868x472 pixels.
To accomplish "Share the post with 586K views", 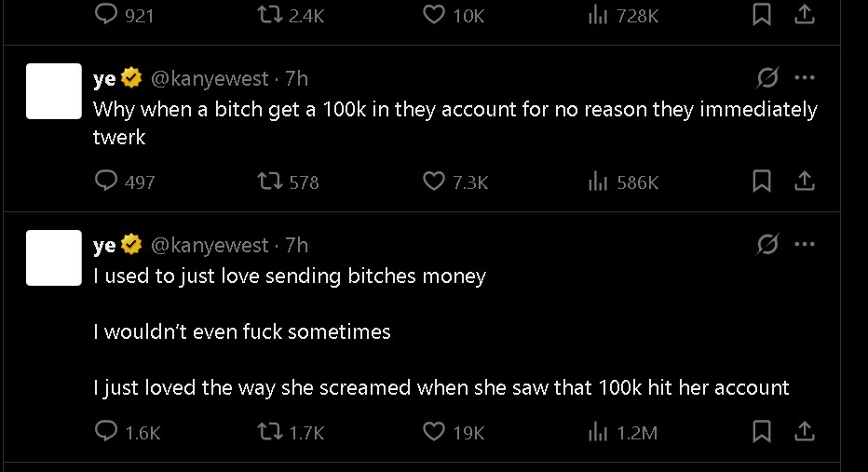I will pos(805,182).
